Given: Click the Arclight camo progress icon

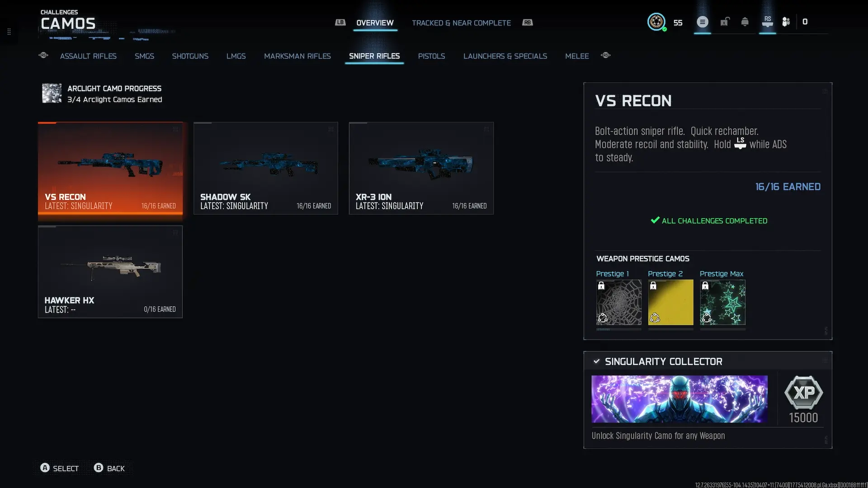Looking at the screenshot, I should click(x=52, y=94).
